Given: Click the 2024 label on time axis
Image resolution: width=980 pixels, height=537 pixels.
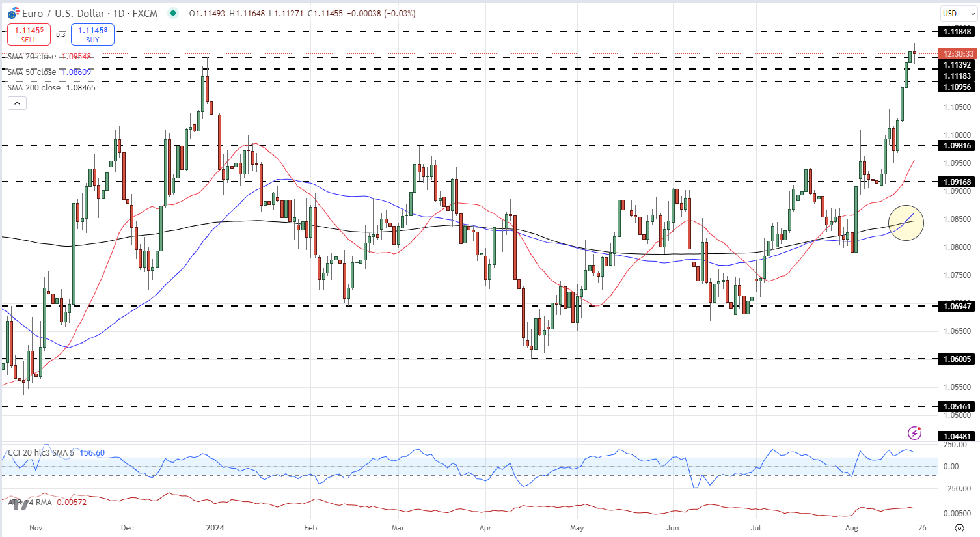Looking at the screenshot, I should click(x=215, y=527).
